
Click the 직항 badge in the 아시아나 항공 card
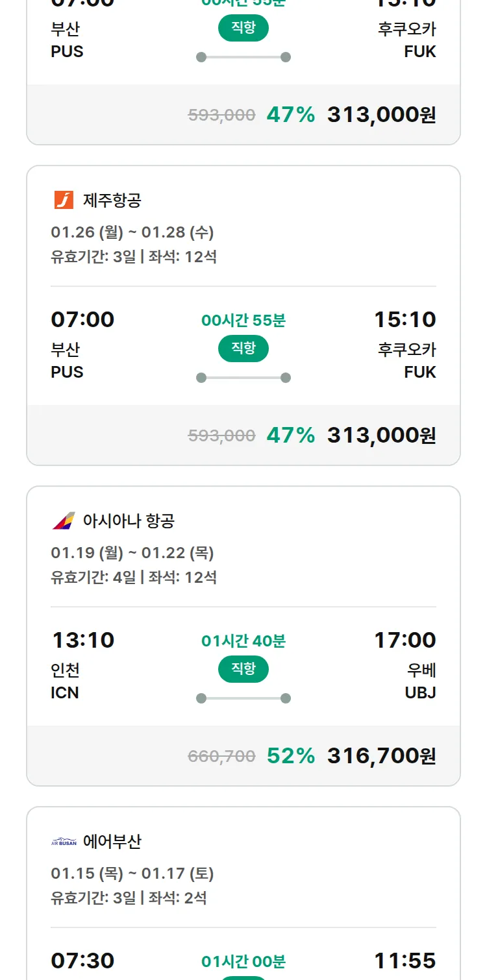(x=243, y=669)
